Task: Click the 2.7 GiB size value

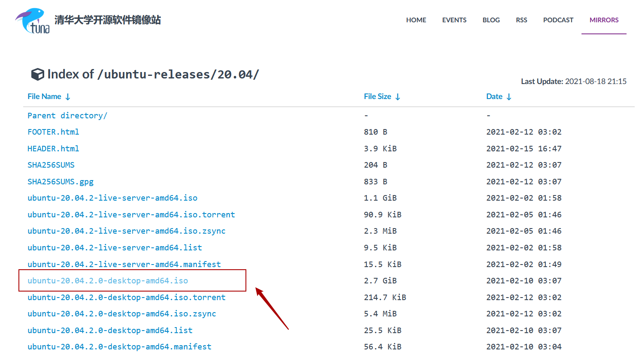Action: coord(380,281)
